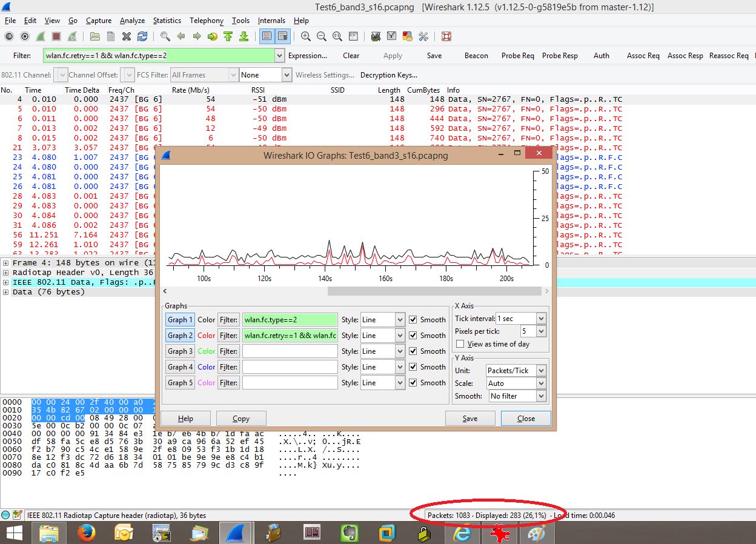Go forward in packet history
Screen dimensions: 756x544
click(x=196, y=36)
